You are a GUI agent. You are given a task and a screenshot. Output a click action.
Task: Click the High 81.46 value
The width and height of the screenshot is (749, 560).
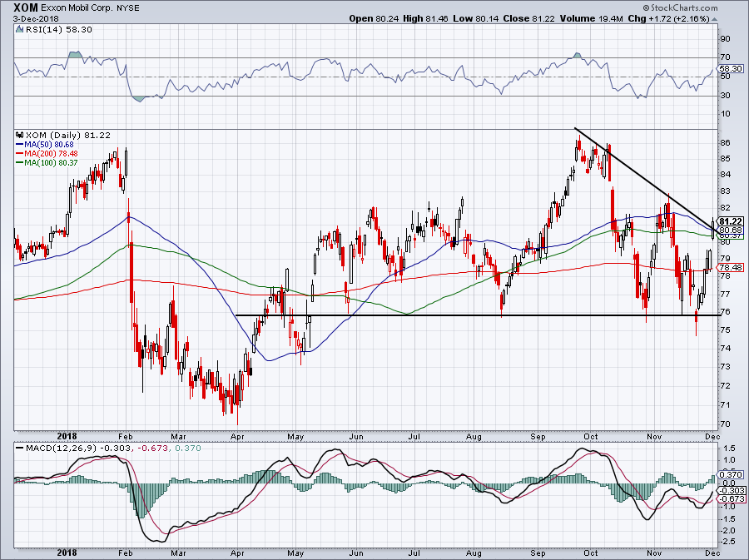[x=425, y=18]
